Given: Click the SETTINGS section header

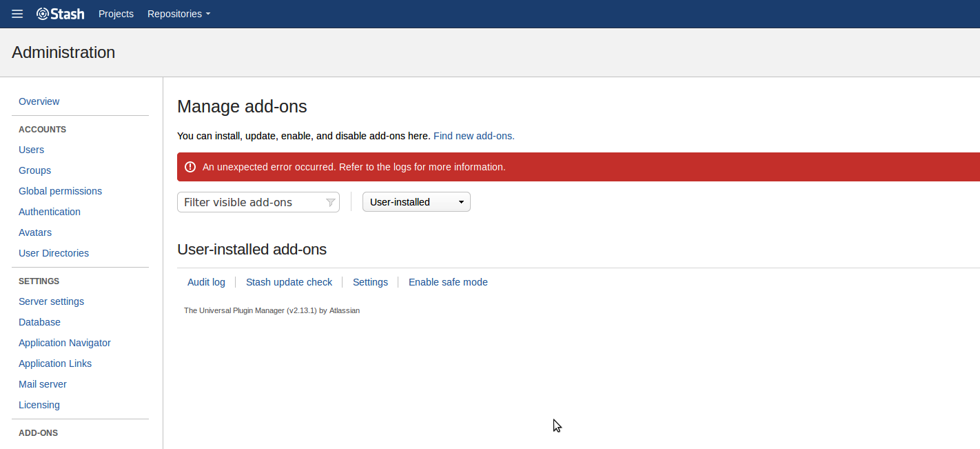Looking at the screenshot, I should click(39, 281).
